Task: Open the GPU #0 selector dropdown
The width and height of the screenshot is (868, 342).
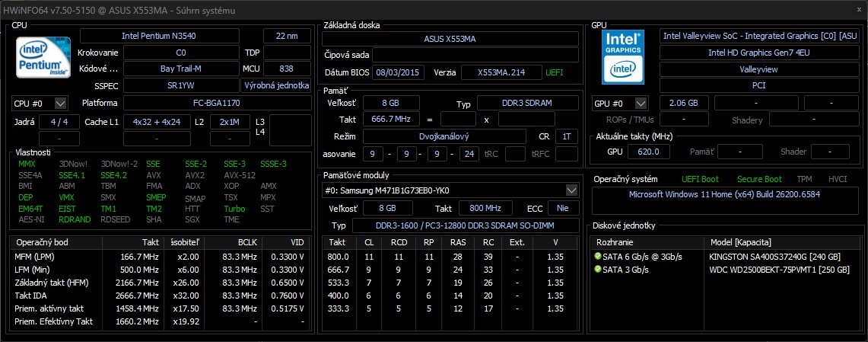Action: point(641,103)
